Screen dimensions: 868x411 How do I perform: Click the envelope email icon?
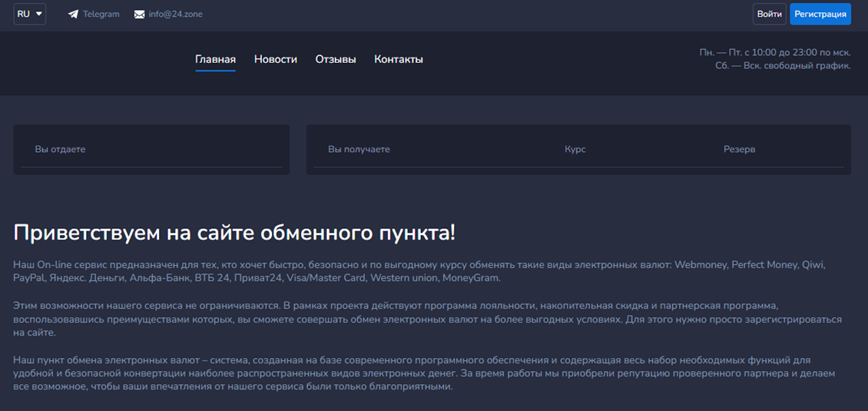(139, 14)
